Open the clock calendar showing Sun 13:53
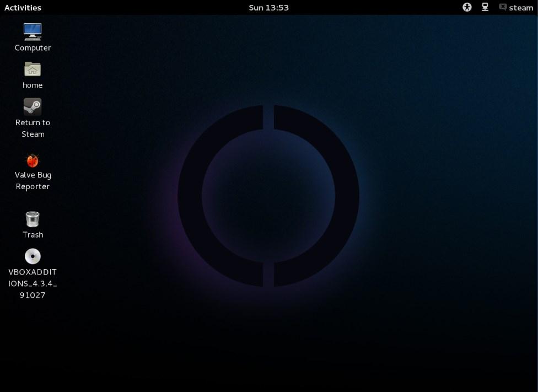 pyautogui.click(x=268, y=8)
